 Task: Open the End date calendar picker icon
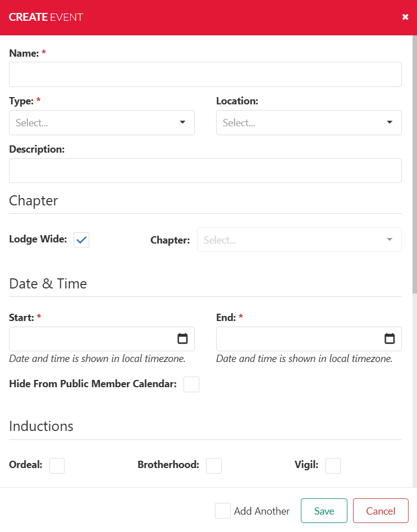pos(389,339)
